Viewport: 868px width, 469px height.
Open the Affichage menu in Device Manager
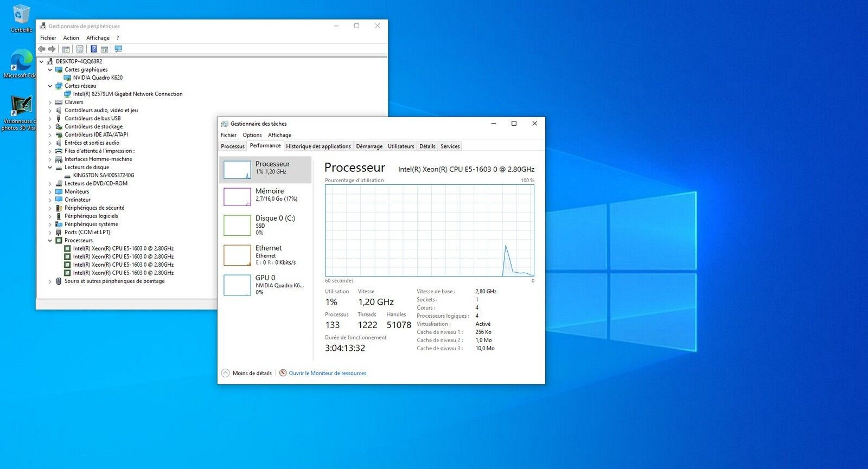point(98,38)
